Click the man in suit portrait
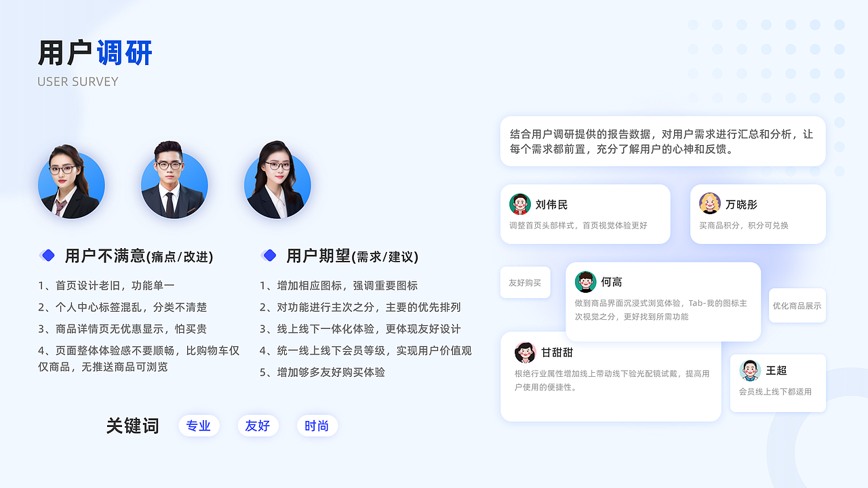Screen dimensions: 868x488 coord(174,180)
